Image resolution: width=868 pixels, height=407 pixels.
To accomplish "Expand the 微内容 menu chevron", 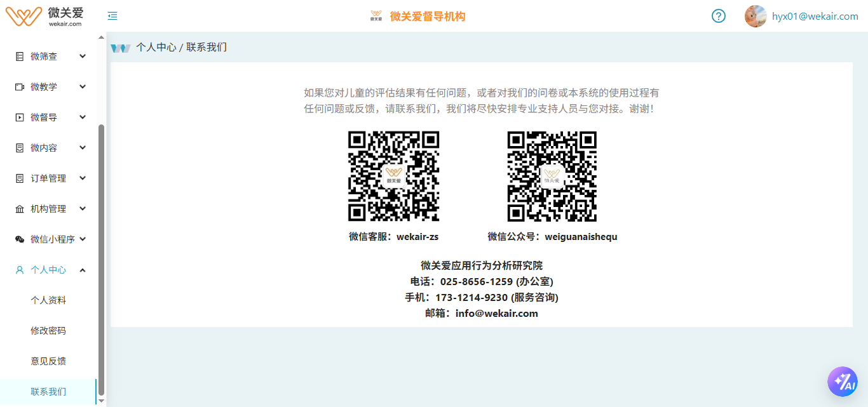I will click(x=83, y=148).
